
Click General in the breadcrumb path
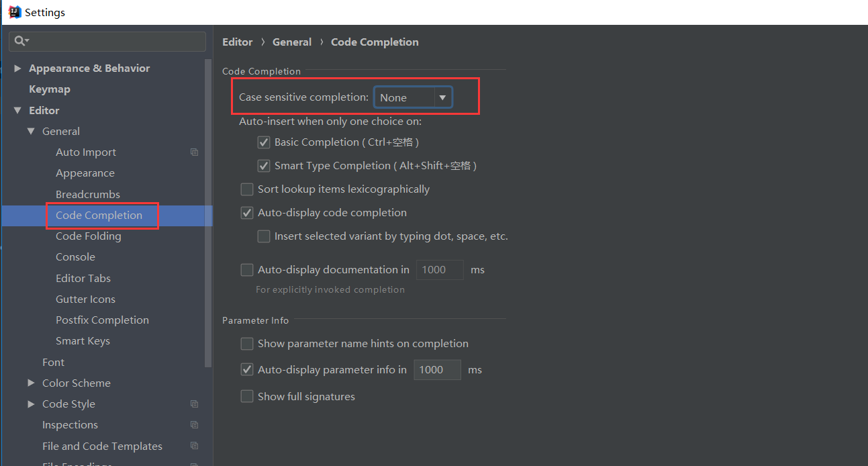coord(292,42)
